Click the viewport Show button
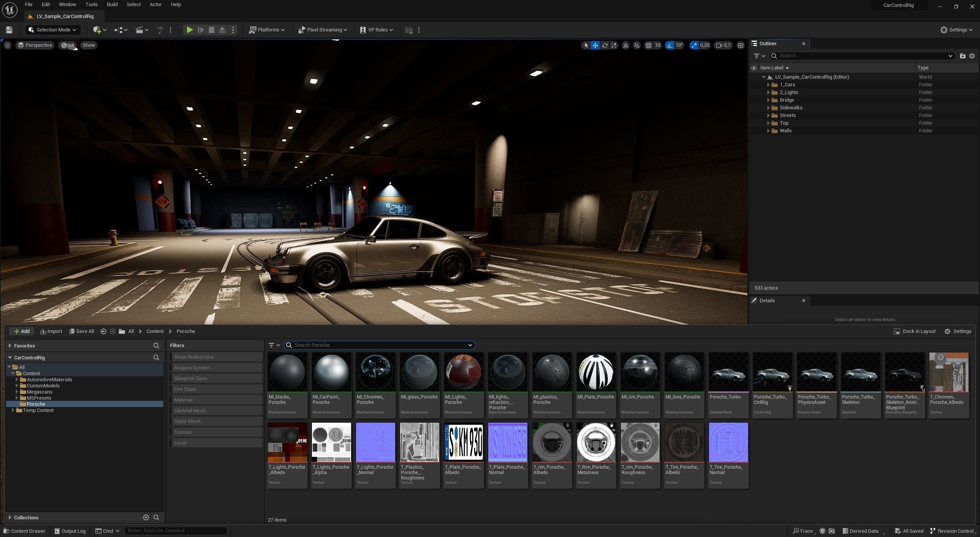The height and width of the screenshot is (537, 980). coord(89,45)
